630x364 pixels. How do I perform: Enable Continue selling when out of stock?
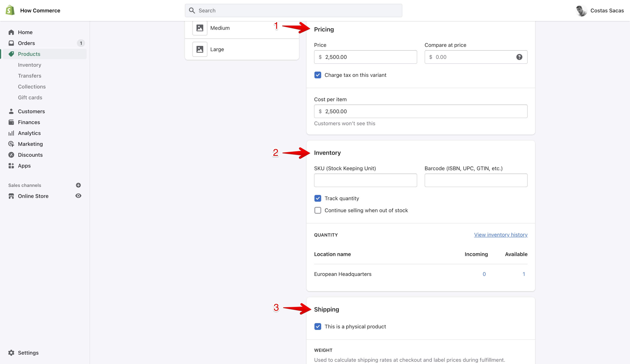point(317,210)
